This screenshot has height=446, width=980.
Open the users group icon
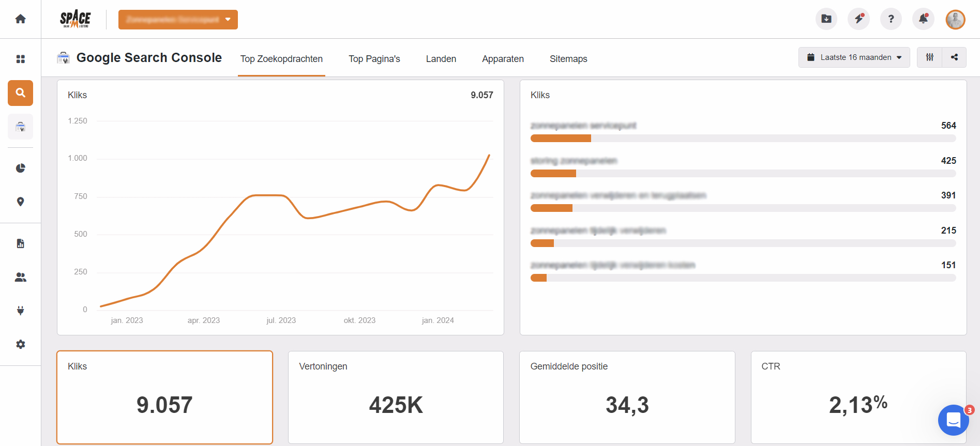click(x=20, y=278)
